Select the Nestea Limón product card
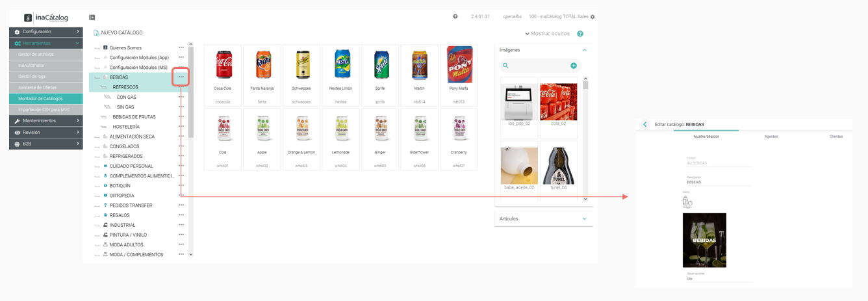The height and width of the screenshot is (301, 868). tap(340, 75)
